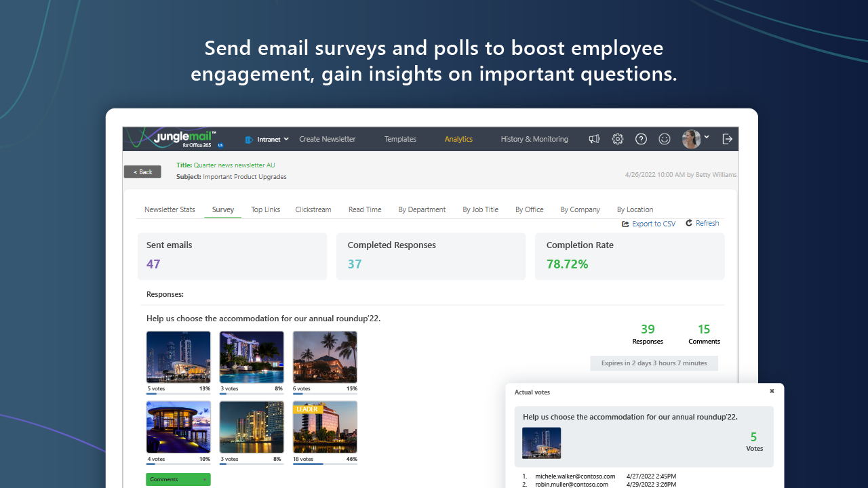The image size is (868, 488).
Task: Switch to the By Department tab
Action: [x=422, y=209]
